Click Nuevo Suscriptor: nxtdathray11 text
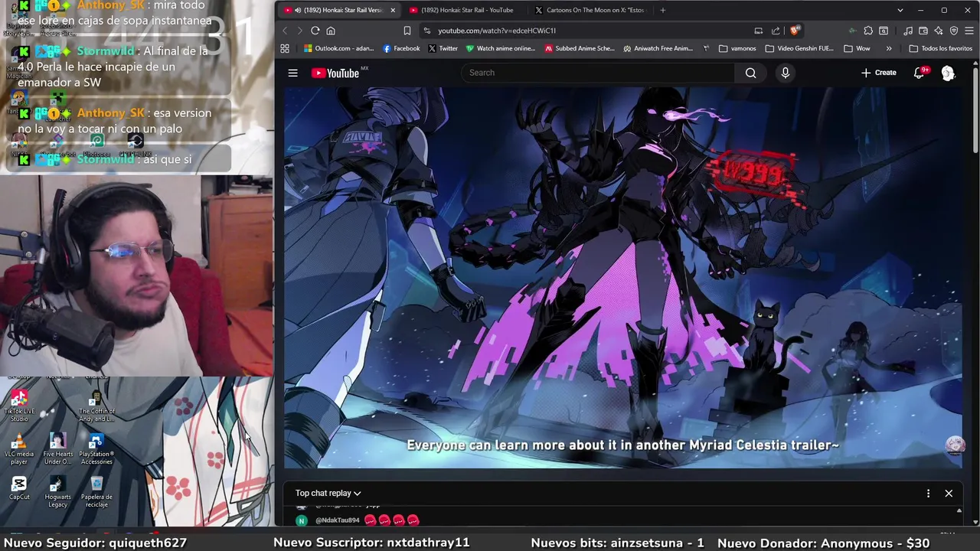 tap(371, 543)
